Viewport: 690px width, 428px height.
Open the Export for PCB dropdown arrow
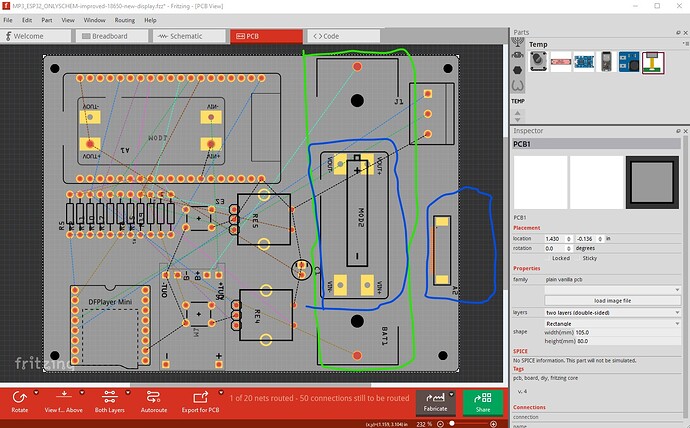[x=221, y=392]
